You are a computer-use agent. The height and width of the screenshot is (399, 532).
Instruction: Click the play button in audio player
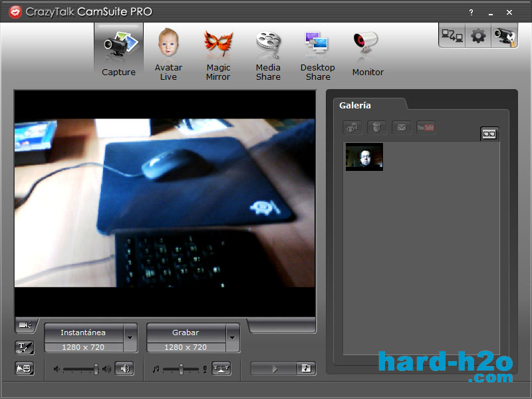coord(275,369)
